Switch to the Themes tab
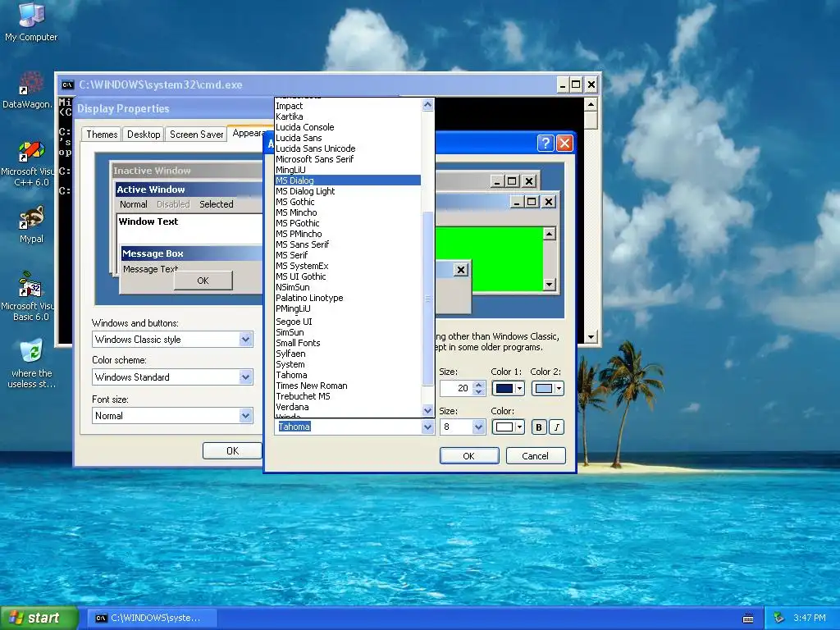This screenshot has width=840, height=630. click(102, 135)
